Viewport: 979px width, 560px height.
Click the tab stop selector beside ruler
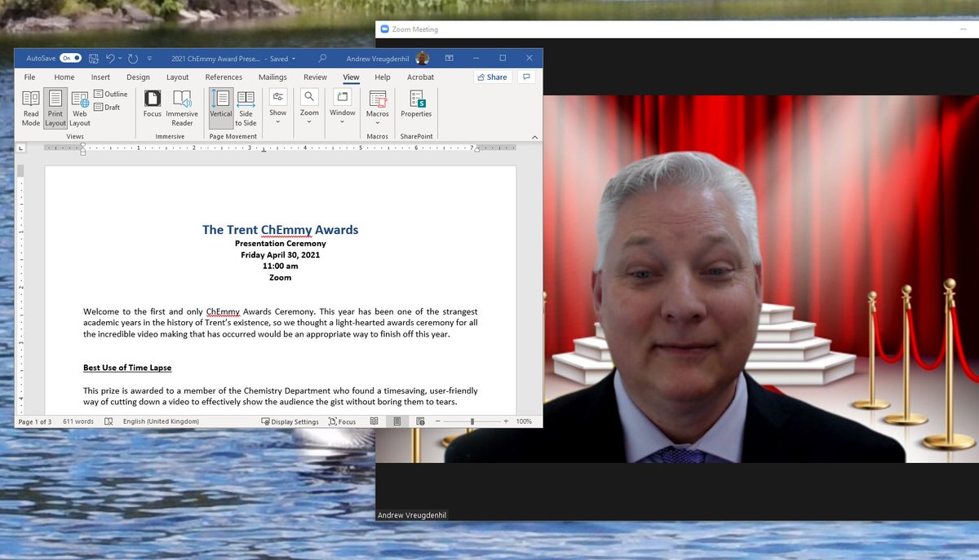point(21,148)
